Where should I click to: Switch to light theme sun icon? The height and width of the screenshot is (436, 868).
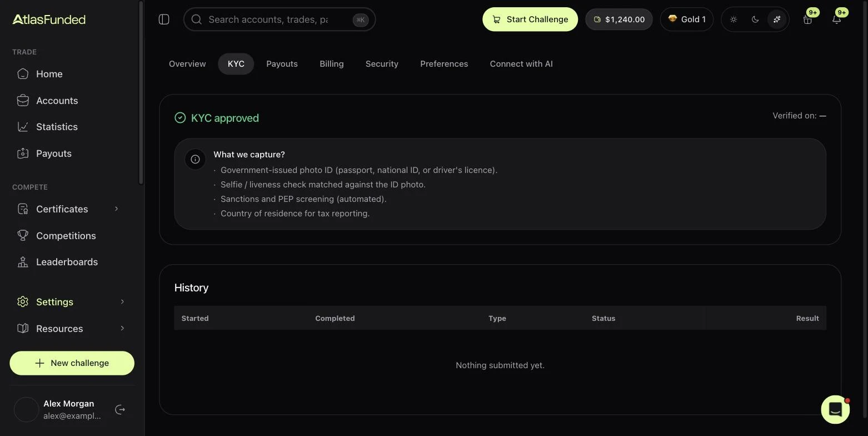coord(734,19)
